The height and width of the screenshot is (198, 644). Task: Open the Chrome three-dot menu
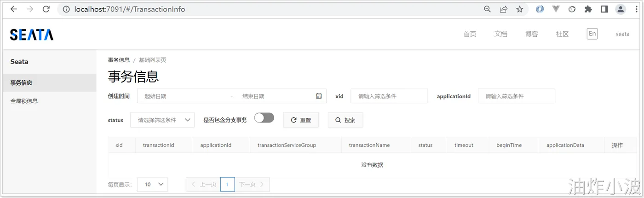pyautogui.click(x=637, y=9)
